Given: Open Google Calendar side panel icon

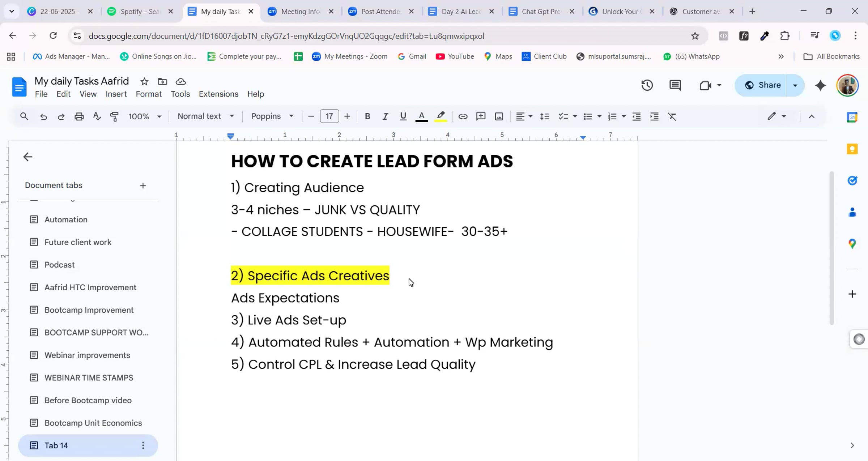Looking at the screenshot, I should (852, 117).
